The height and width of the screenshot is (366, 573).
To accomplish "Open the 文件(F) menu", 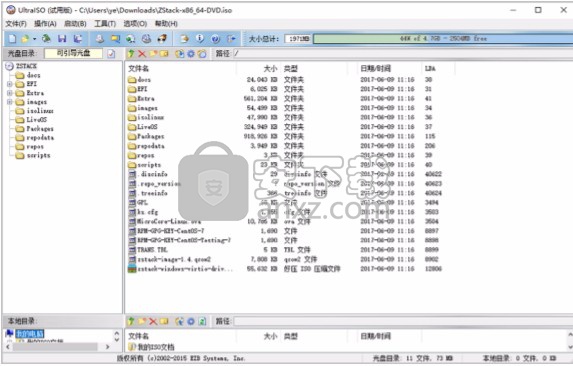I will pos(16,24).
